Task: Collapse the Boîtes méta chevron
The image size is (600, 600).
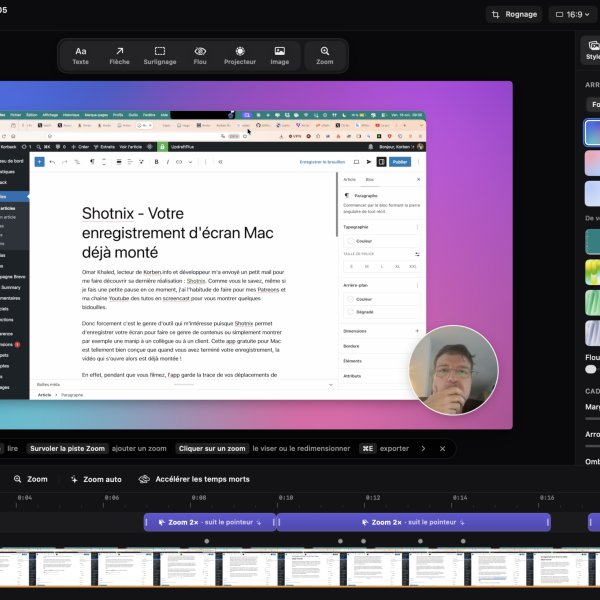Action: (x=331, y=385)
